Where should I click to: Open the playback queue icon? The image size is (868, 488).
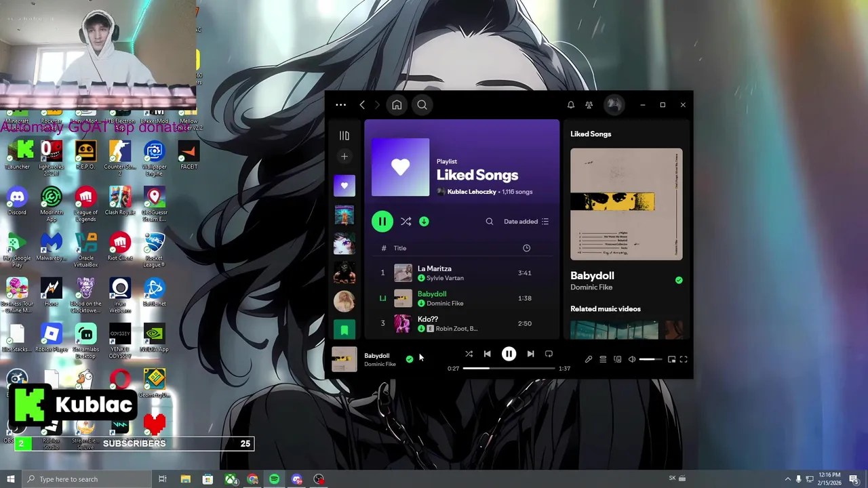click(x=603, y=359)
